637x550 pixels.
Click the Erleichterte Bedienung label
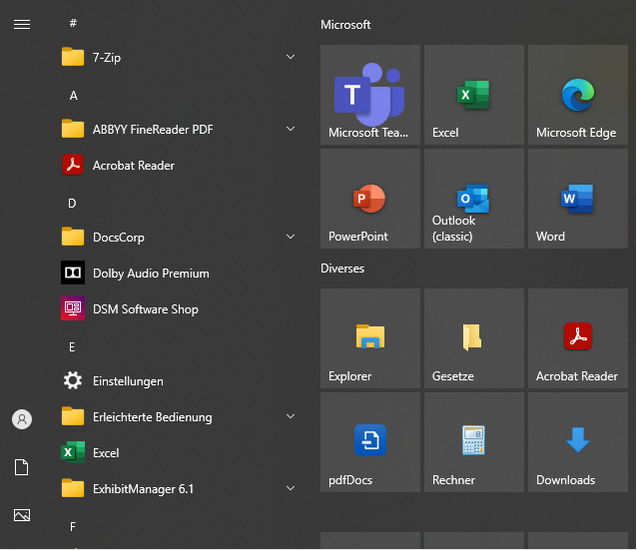152,417
